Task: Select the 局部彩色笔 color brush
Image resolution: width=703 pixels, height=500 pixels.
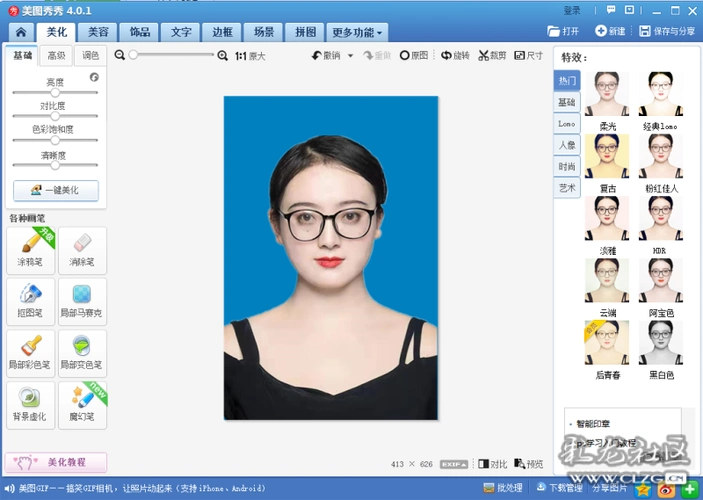Action: [x=30, y=354]
